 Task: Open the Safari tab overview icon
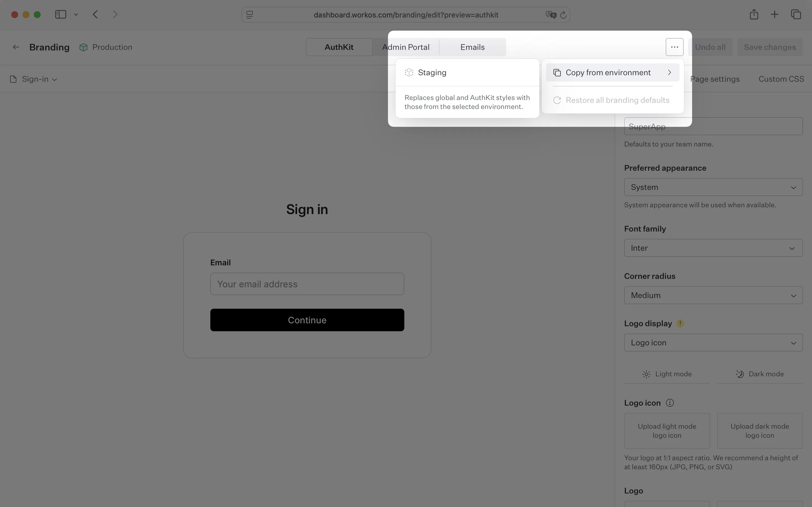click(796, 14)
